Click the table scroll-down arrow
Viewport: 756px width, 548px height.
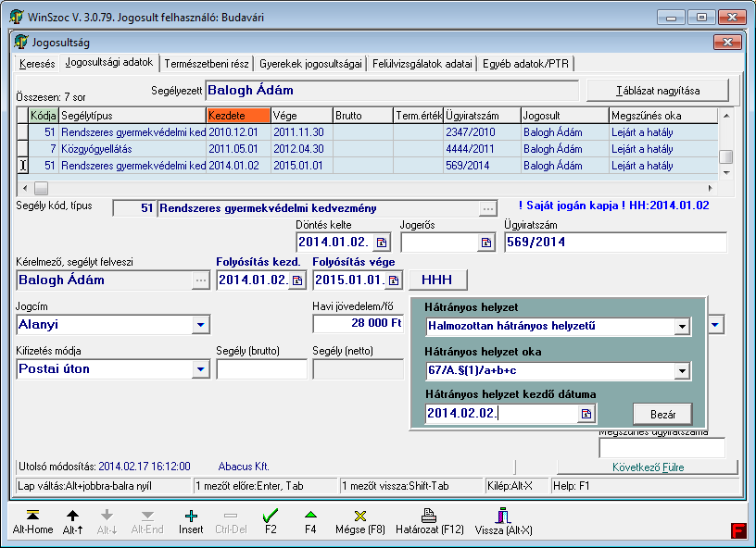[x=726, y=173]
